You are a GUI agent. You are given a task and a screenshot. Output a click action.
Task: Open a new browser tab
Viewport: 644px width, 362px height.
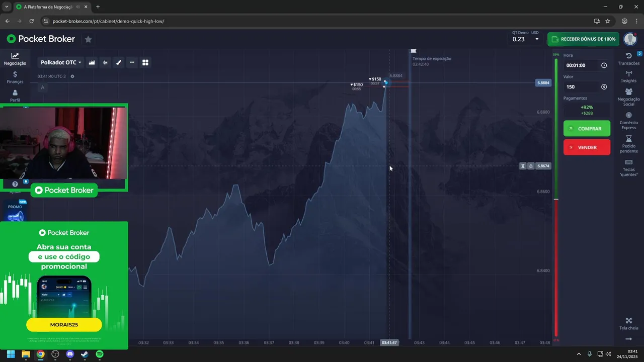tap(98, 7)
